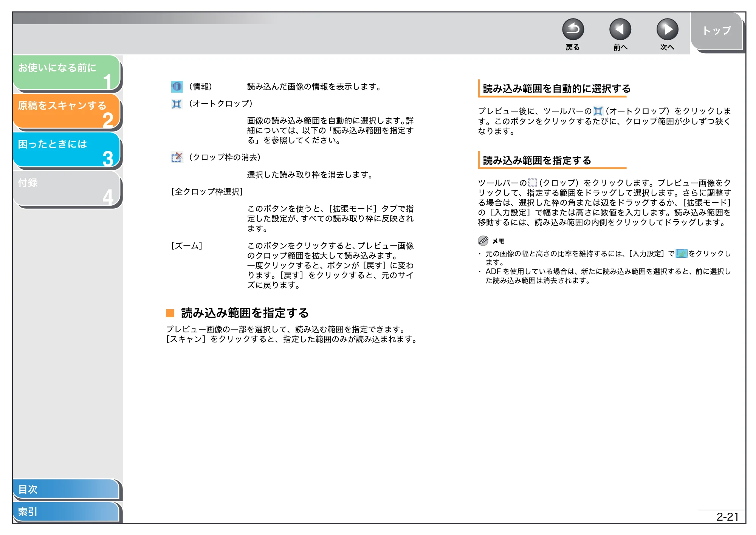The height and width of the screenshot is (535, 756).
Task: Click text 読み込んだ画像の情報を表示します。
Action: (x=314, y=87)
